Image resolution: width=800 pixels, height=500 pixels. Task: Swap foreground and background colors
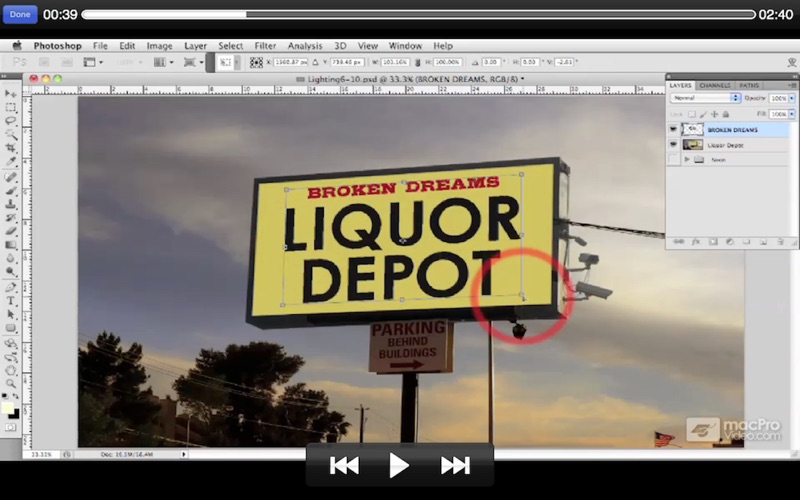coord(16,396)
